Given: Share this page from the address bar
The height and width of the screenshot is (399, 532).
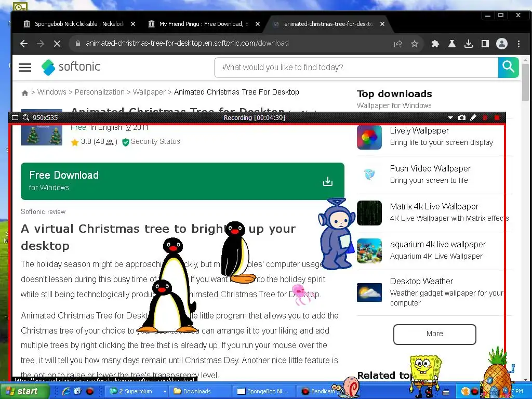Looking at the screenshot, I should pyautogui.click(x=397, y=44).
